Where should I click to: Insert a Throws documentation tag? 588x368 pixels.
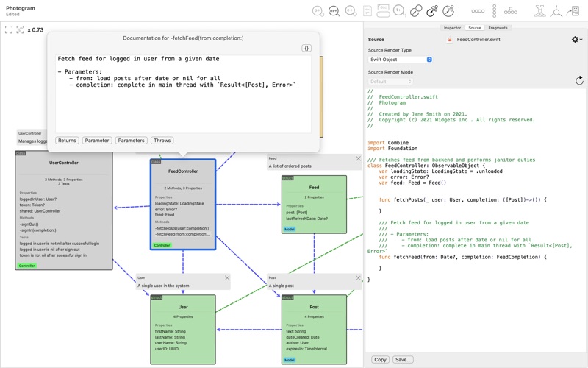162,141
